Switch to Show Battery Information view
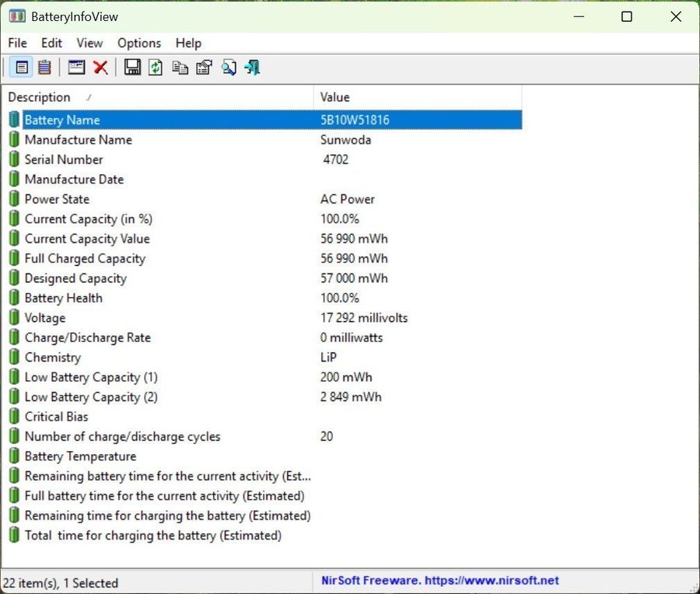The image size is (700, 594). point(22,68)
